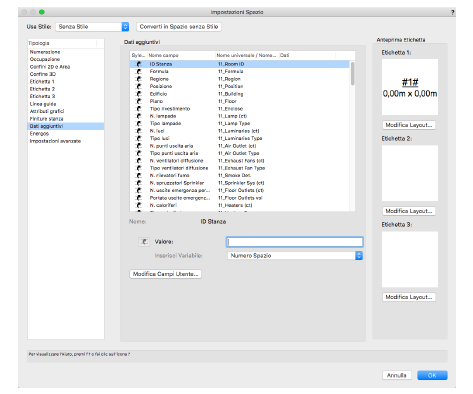The width and height of the screenshot is (473, 394).
Task: Click the 11_Position cell
Action: pyautogui.click(x=230, y=86)
